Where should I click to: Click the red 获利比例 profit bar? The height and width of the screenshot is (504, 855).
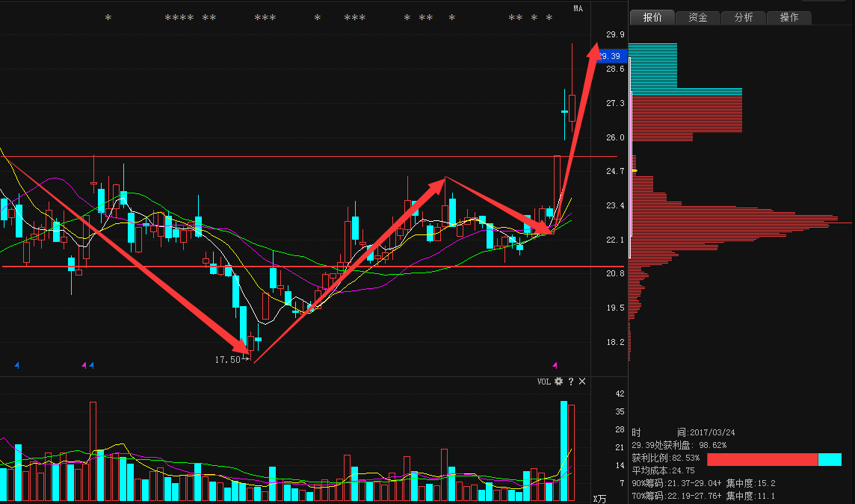pyautogui.click(x=762, y=459)
